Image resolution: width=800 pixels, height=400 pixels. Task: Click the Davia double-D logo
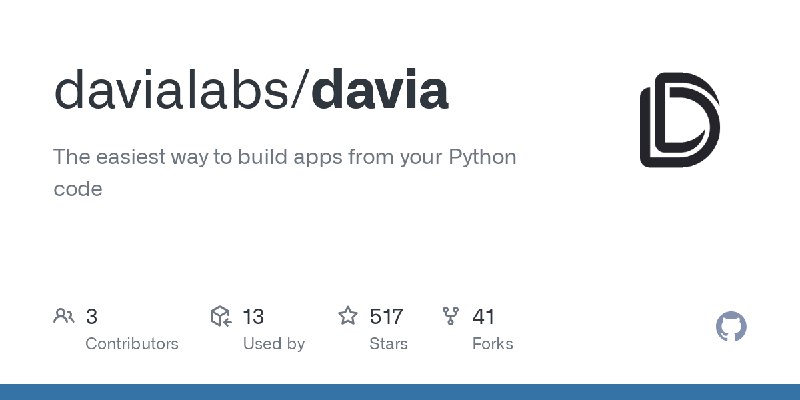pyautogui.click(x=680, y=120)
